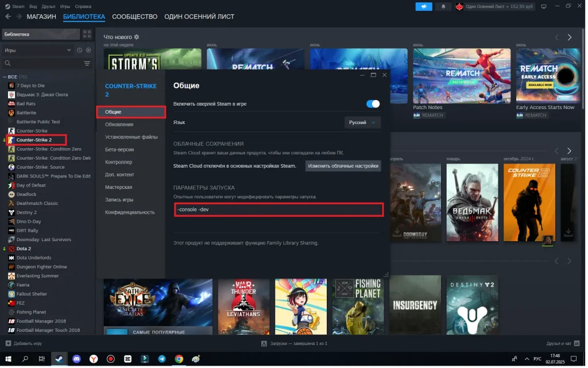Open the Ведьмак game cover thumbnail
The width and height of the screenshot is (588, 368).
click(472, 202)
